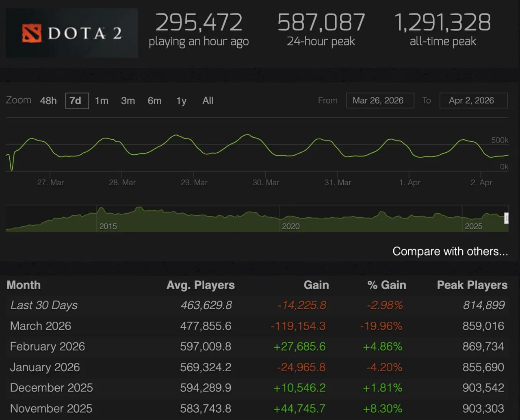The image size is (520, 420).
Task: Click the navigator right range handle
Action: [506, 219]
